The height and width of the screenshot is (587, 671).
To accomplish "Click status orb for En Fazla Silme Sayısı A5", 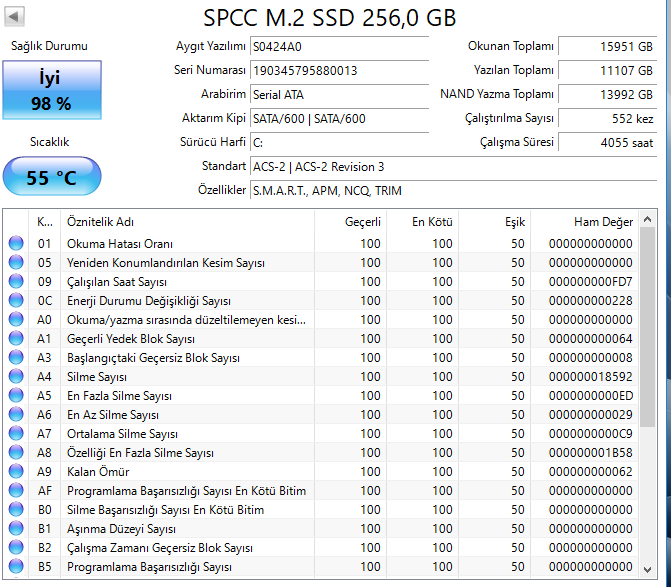I will [x=16, y=395].
